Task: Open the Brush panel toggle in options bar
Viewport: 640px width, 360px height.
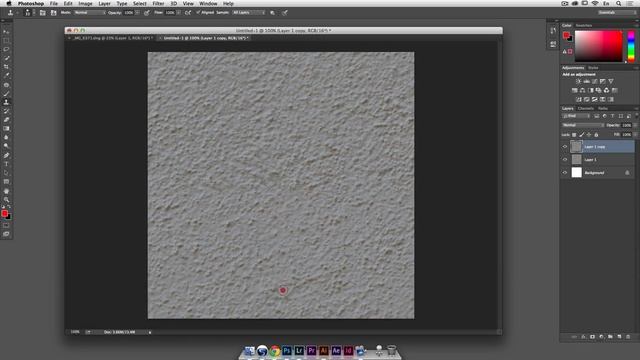Action: [42, 13]
